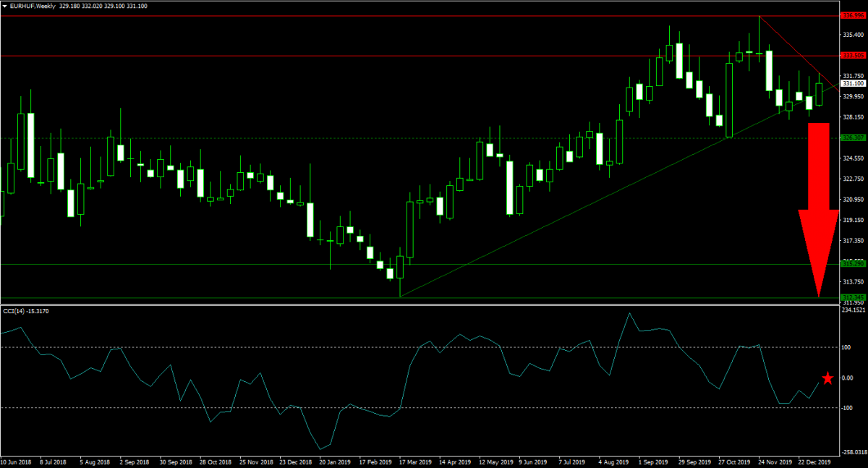Click the triangle beside EURHUF,Weekly title
Screen dimensions: 868x468
click(5, 6)
